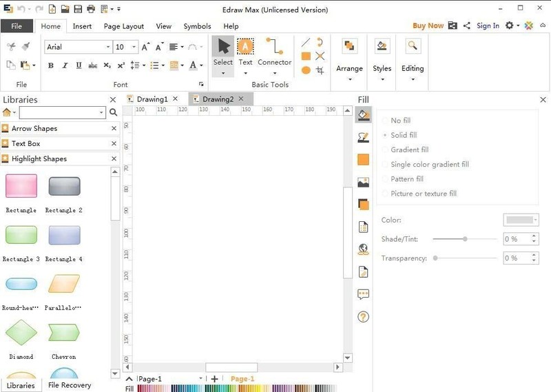This screenshot has width=551, height=392.
Task: Expand the Editing menu
Action: [413, 60]
